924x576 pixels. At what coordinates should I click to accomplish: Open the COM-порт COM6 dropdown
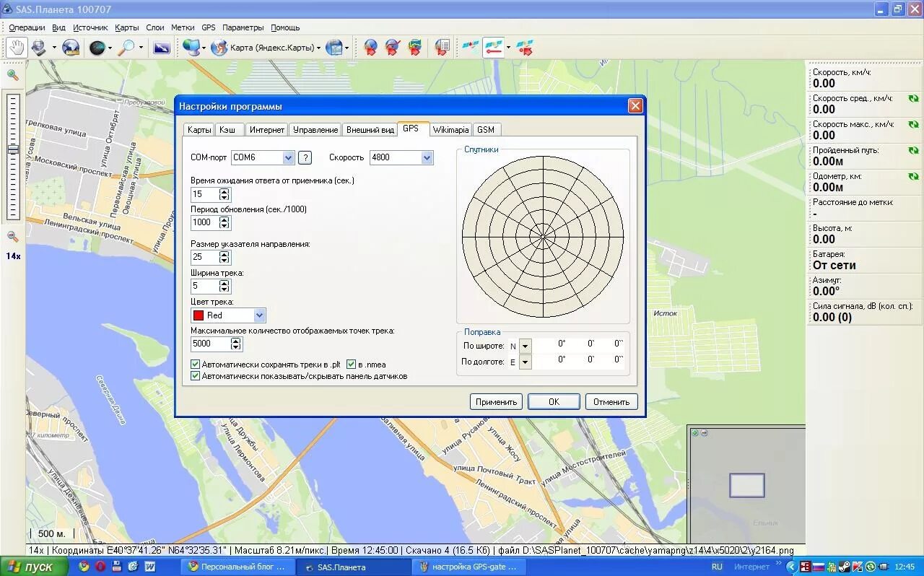tap(288, 157)
